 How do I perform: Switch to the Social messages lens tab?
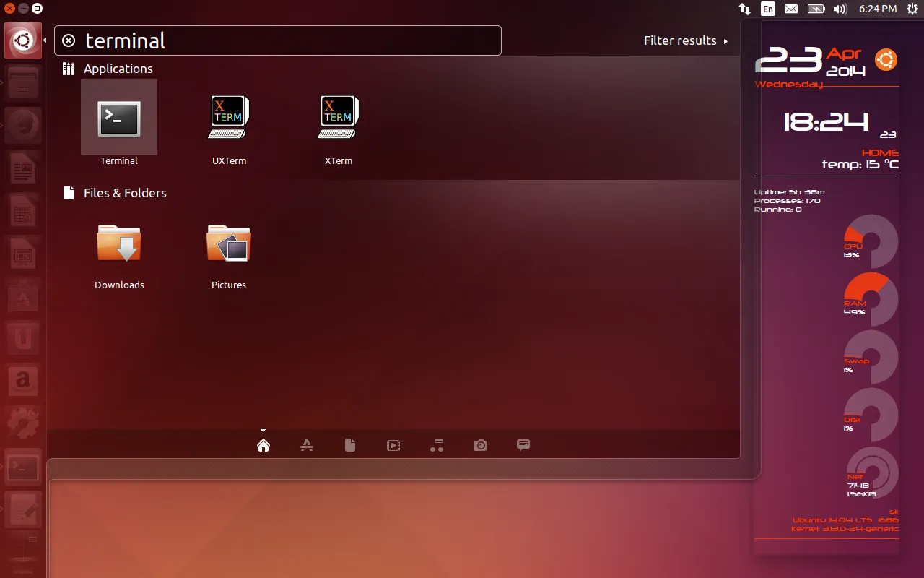point(523,445)
